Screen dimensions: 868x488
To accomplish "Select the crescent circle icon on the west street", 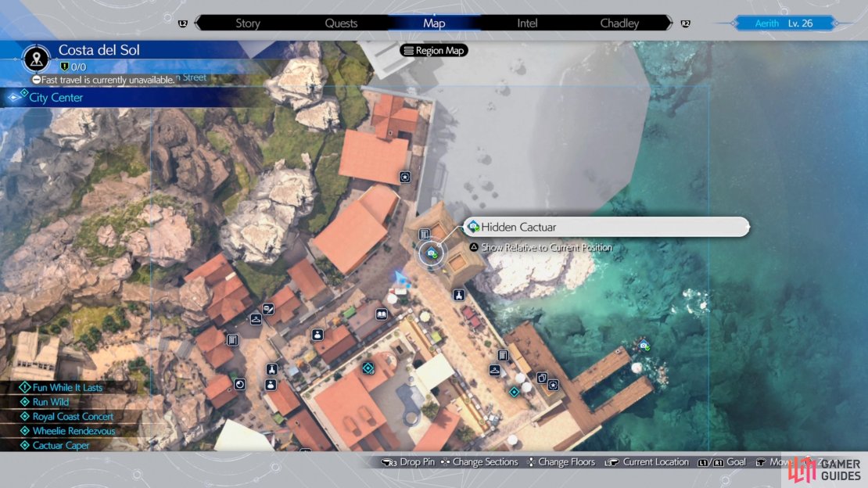I will point(240,384).
